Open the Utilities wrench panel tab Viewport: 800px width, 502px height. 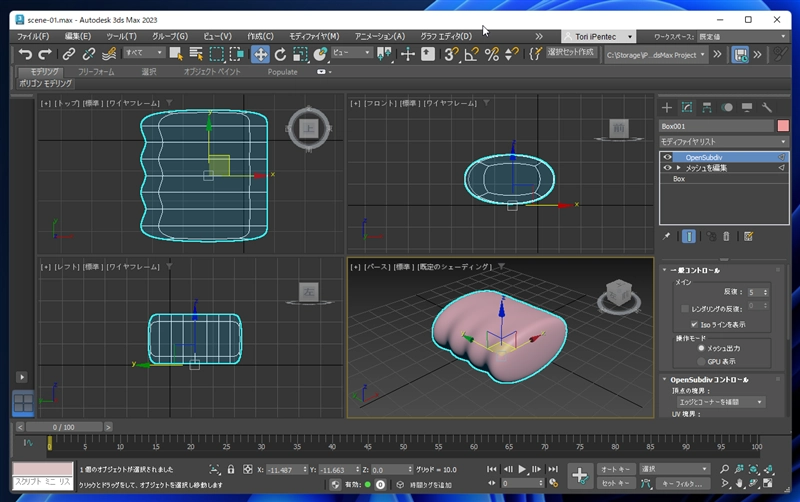click(x=767, y=107)
